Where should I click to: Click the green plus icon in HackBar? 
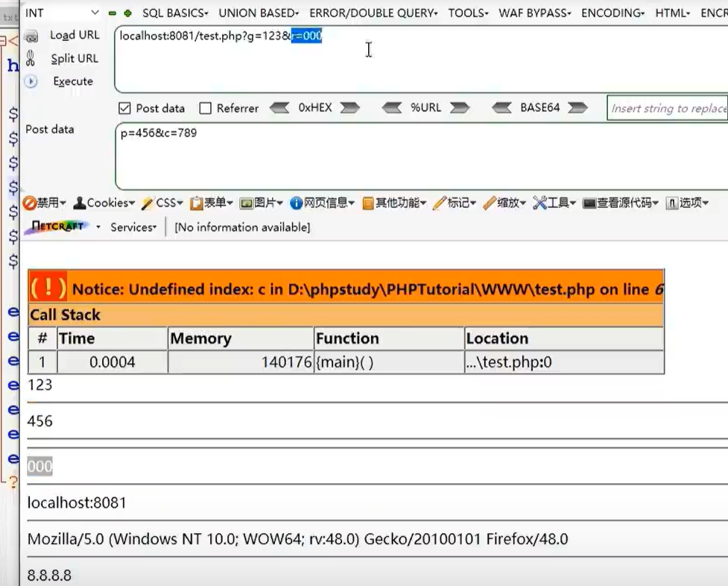coord(127,13)
